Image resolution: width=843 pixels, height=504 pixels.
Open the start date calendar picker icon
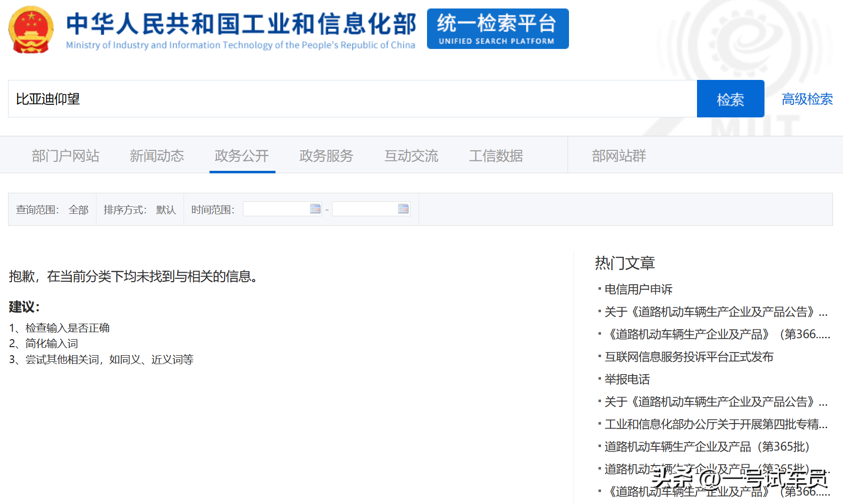(315, 209)
